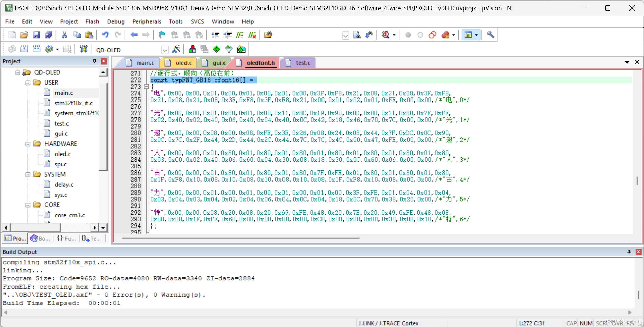Comment selection icon
The width and height of the screenshot is (644, 327).
[240, 35]
